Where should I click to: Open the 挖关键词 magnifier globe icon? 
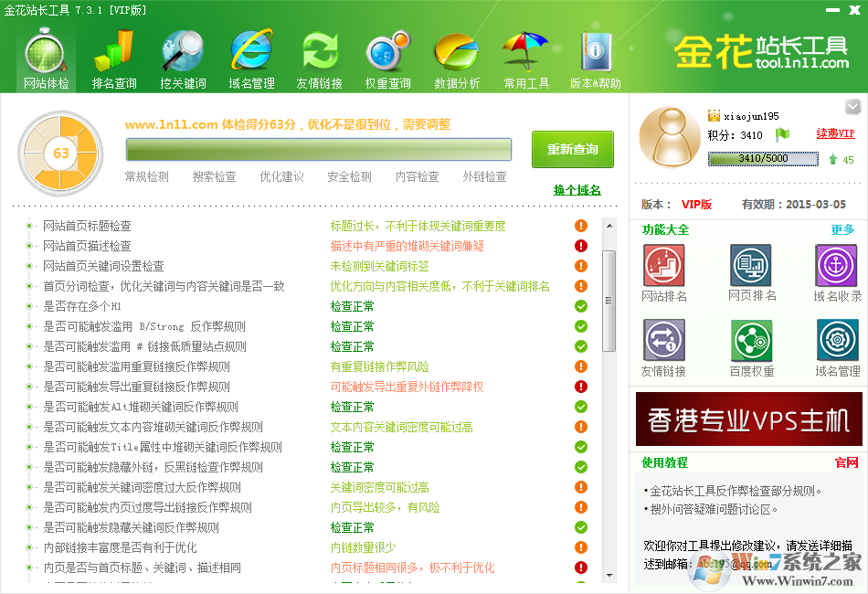point(183,59)
